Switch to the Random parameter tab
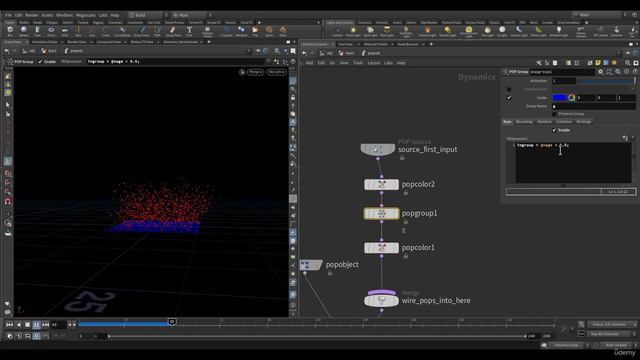Screen dimensions: 640x360 coord(544,122)
